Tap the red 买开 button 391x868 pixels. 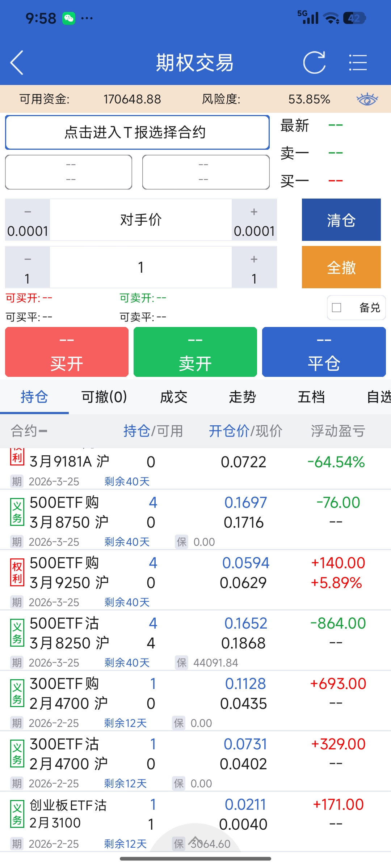click(67, 352)
